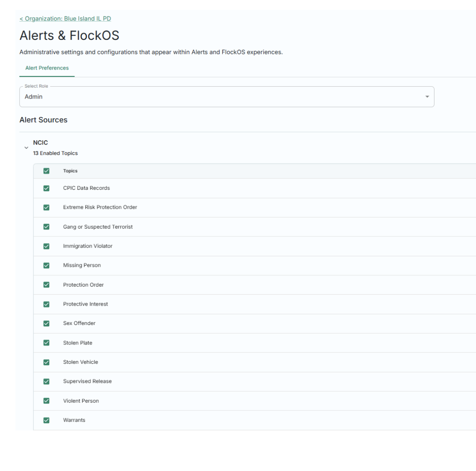Image resolution: width=476 pixels, height=471 pixels.
Task: Click the 'Alerts & FlockOS' page title
Action: coord(69,36)
